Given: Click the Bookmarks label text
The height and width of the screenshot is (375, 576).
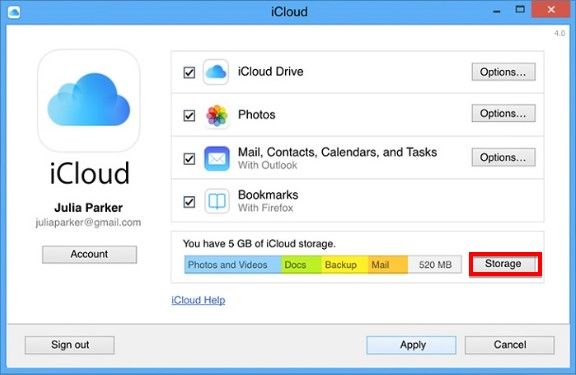Looking at the screenshot, I should [x=268, y=195].
